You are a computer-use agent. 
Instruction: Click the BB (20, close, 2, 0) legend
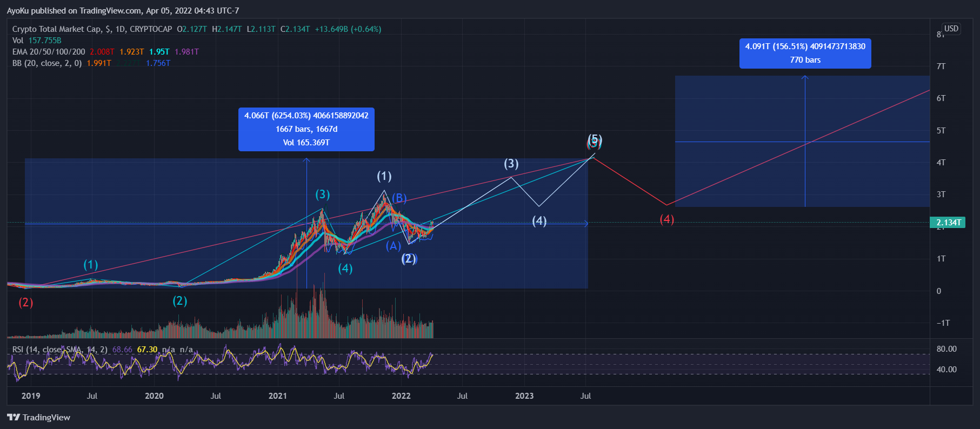pos(47,63)
